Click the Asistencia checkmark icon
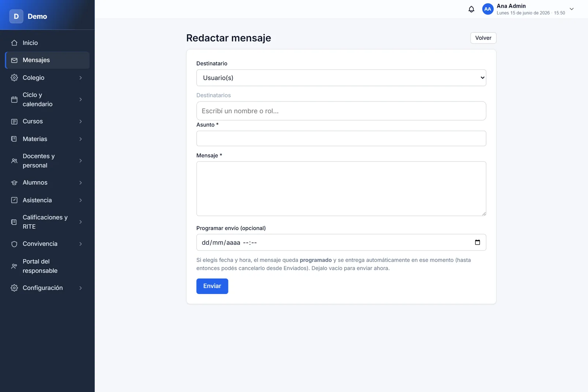Viewport: 588px width, 392px height. click(x=14, y=200)
